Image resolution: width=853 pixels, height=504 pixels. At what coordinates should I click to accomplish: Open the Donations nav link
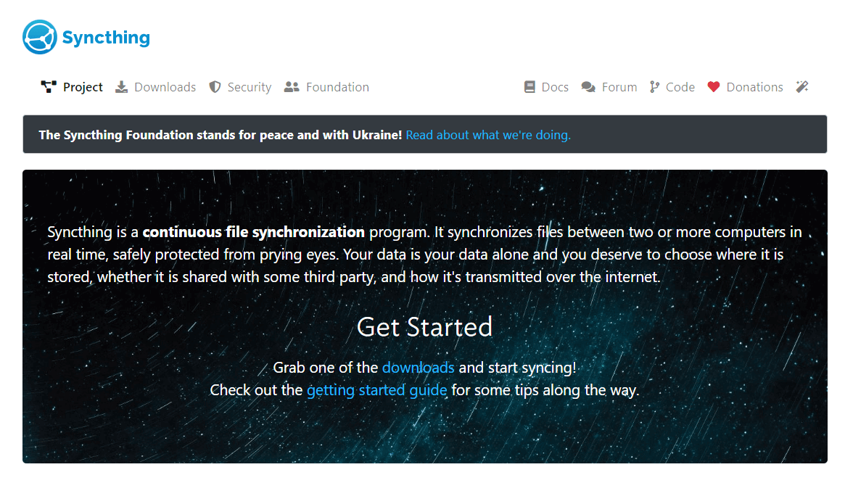pyautogui.click(x=754, y=87)
